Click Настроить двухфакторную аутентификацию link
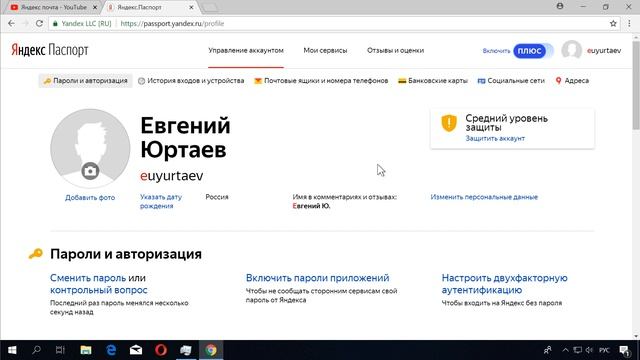640x360 pixels. click(x=504, y=284)
